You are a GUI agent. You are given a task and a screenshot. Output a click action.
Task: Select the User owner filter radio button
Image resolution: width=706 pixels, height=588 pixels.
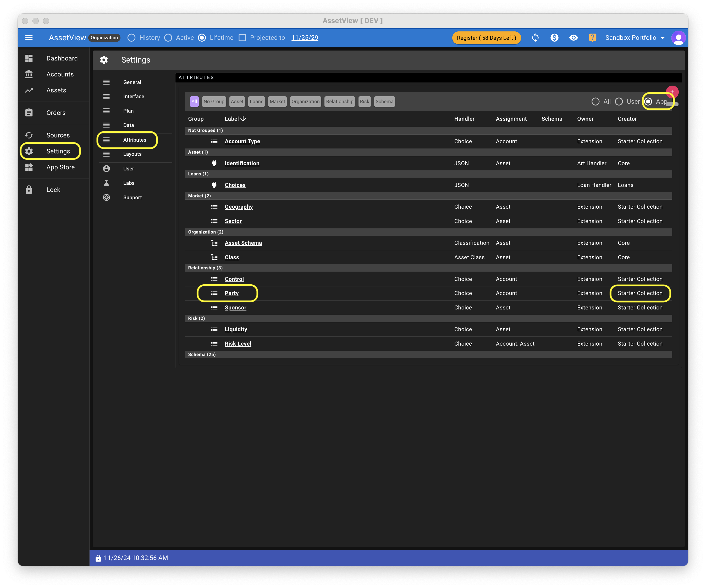point(619,102)
